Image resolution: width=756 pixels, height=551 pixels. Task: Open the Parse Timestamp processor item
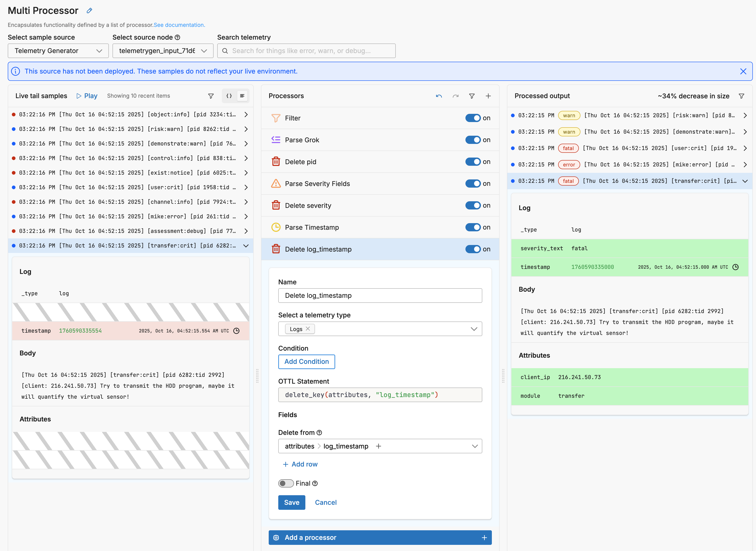pyautogui.click(x=312, y=227)
